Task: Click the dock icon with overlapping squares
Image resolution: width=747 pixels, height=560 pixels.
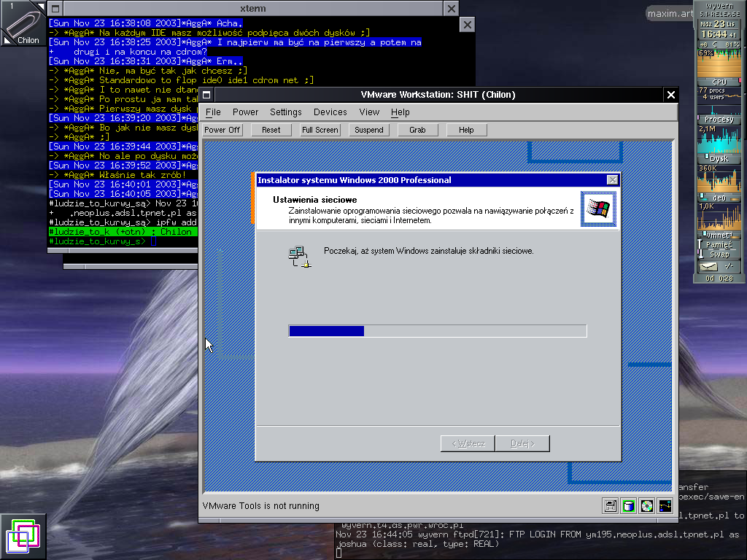Action: 23,537
